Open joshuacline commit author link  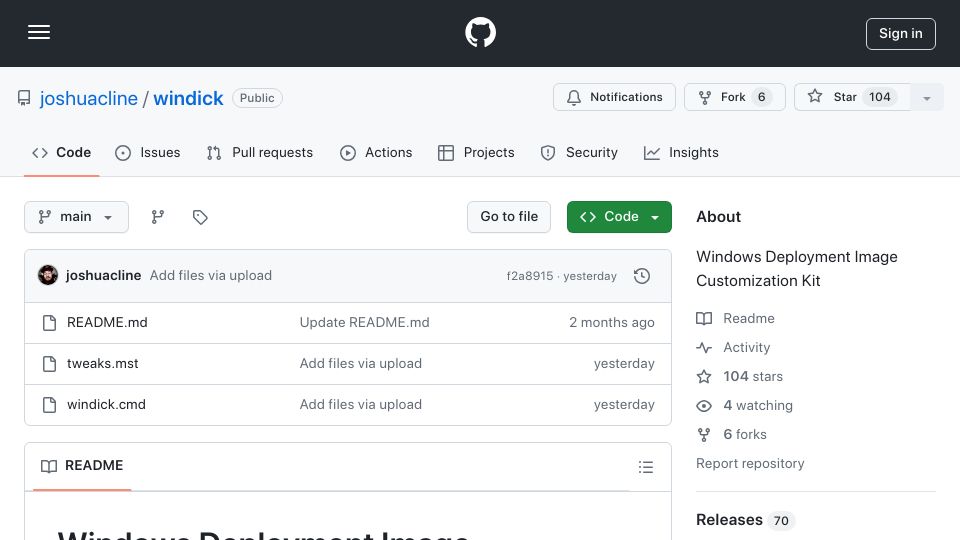pos(103,276)
